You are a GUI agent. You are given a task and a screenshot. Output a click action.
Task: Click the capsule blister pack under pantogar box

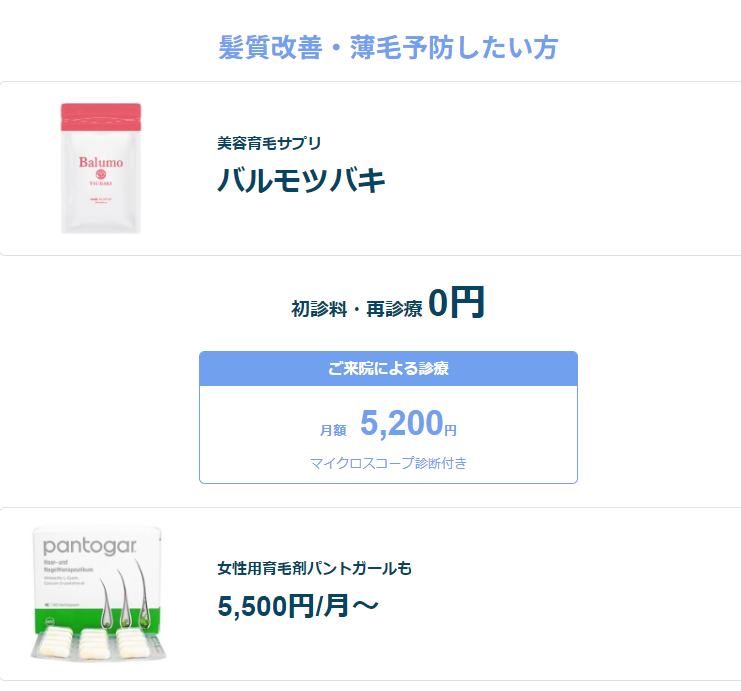pos(94,643)
